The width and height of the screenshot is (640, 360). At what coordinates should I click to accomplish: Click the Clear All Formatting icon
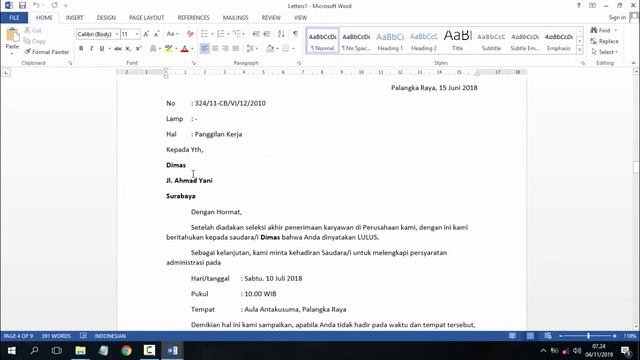tap(190, 34)
